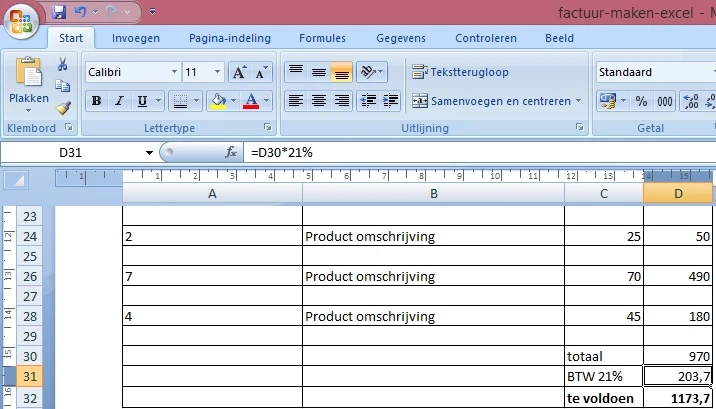Align cell content to the top

pyautogui.click(x=296, y=72)
